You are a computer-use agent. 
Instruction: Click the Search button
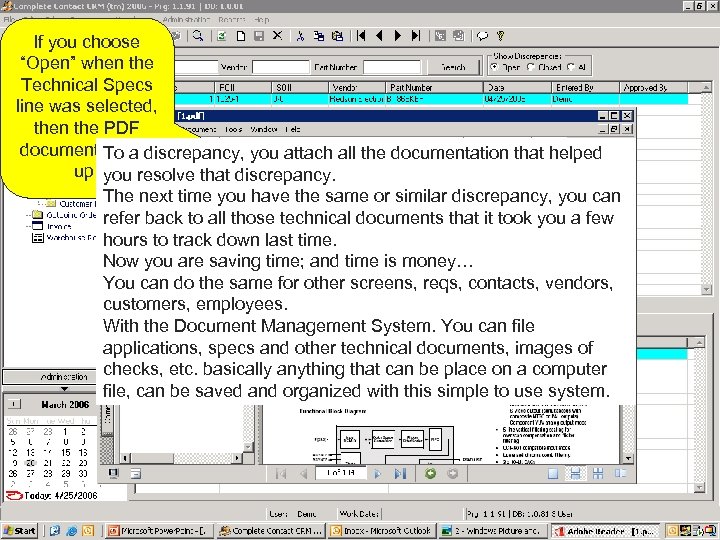453,67
